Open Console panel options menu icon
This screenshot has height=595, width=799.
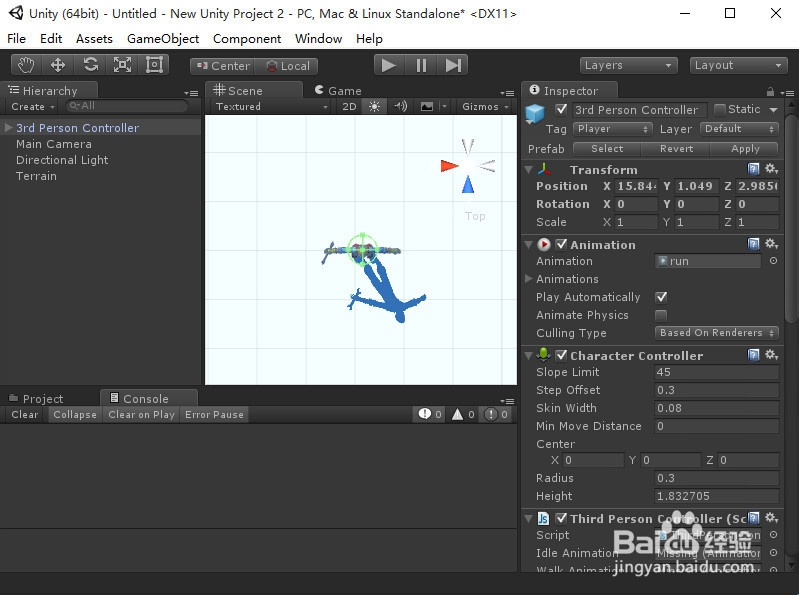(x=507, y=401)
